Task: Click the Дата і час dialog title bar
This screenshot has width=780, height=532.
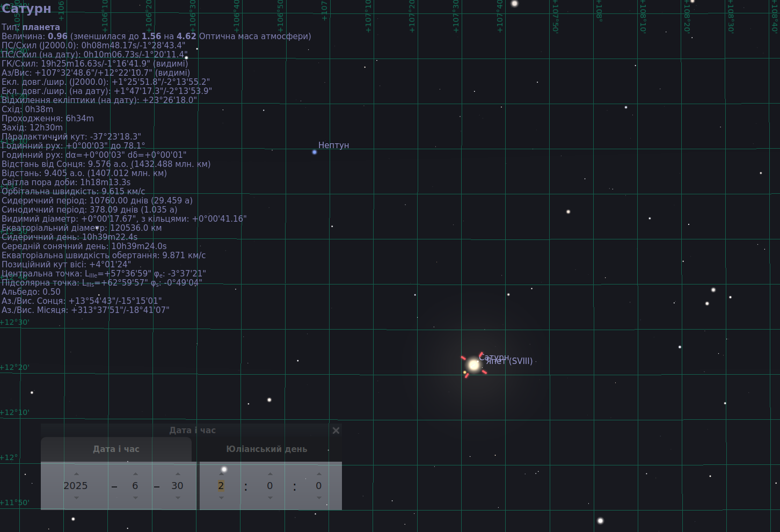Action: click(x=192, y=431)
